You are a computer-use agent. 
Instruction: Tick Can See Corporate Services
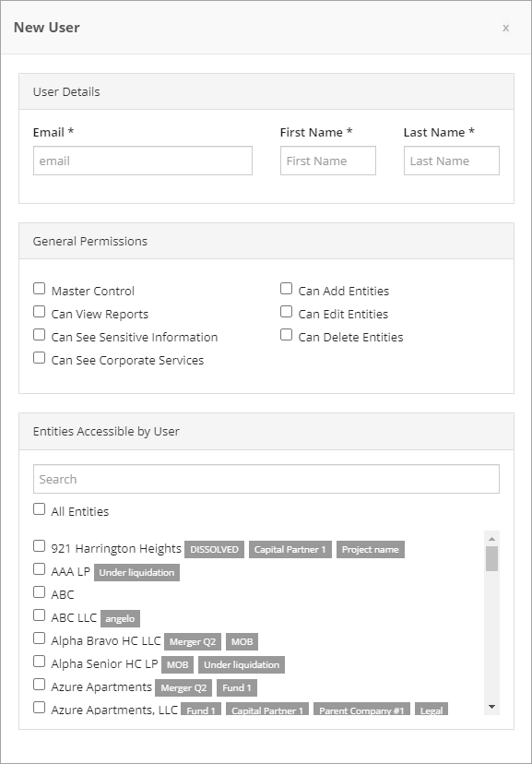point(40,358)
